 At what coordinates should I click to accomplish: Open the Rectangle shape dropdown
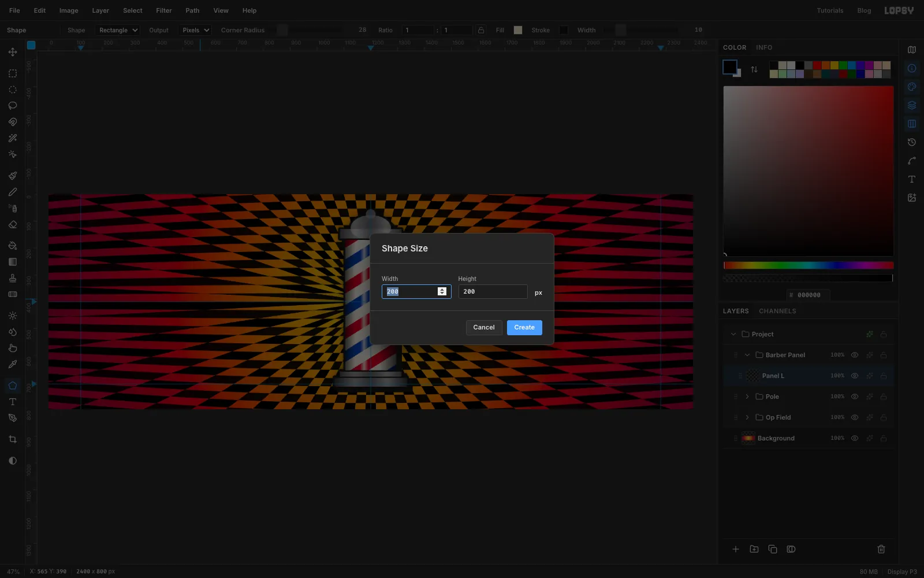coord(118,30)
